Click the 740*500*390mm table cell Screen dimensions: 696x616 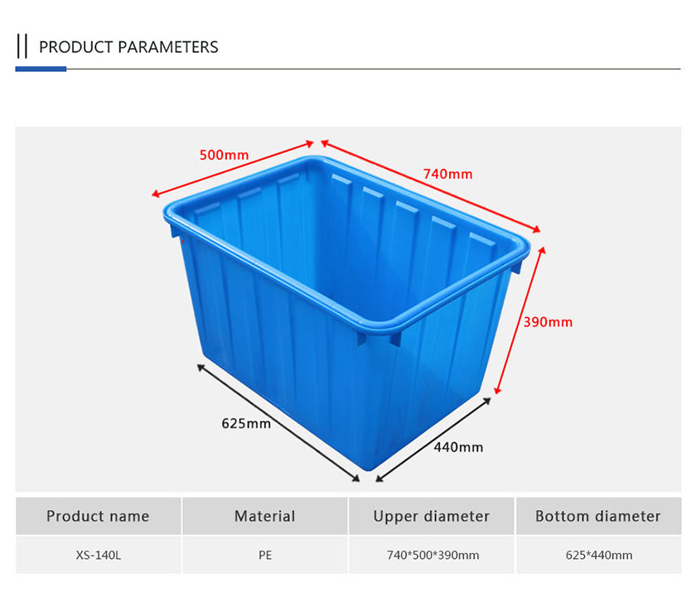[432, 555]
